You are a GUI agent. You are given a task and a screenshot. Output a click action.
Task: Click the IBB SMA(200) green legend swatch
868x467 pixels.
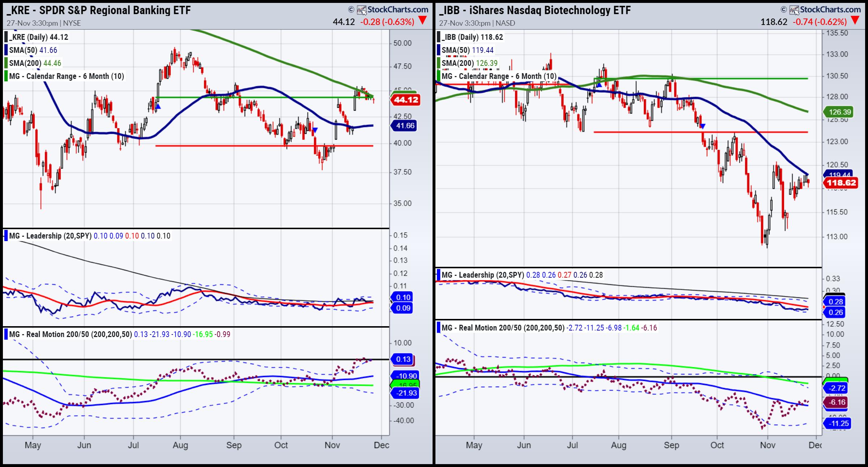pyautogui.click(x=439, y=63)
